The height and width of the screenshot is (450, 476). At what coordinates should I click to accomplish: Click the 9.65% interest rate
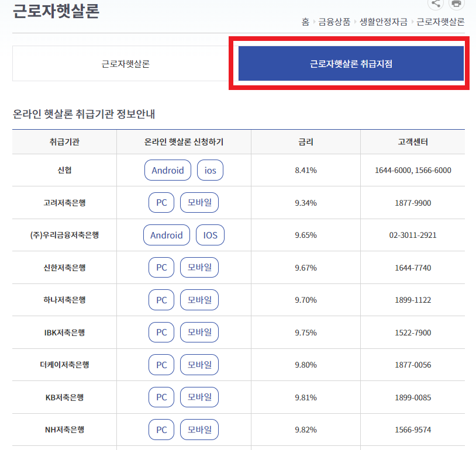pyautogui.click(x=306, y=235)
